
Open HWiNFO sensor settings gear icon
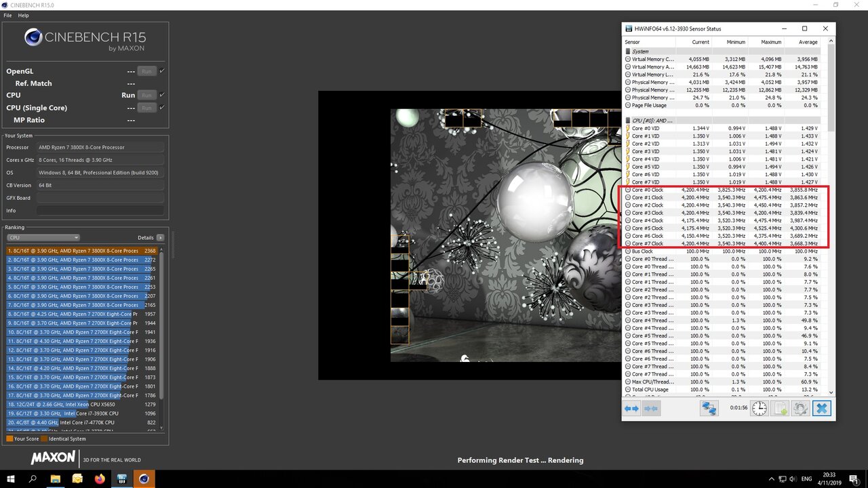pos(800,408)
